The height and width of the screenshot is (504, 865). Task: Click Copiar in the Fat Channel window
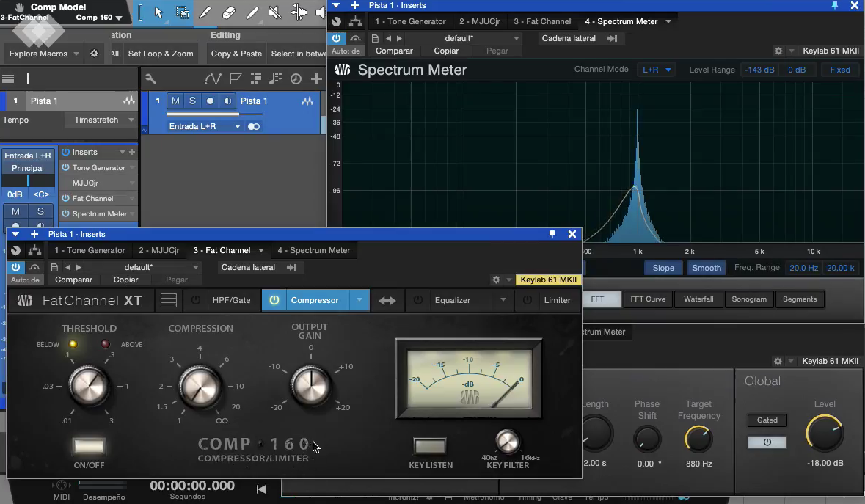coord(125,280)
